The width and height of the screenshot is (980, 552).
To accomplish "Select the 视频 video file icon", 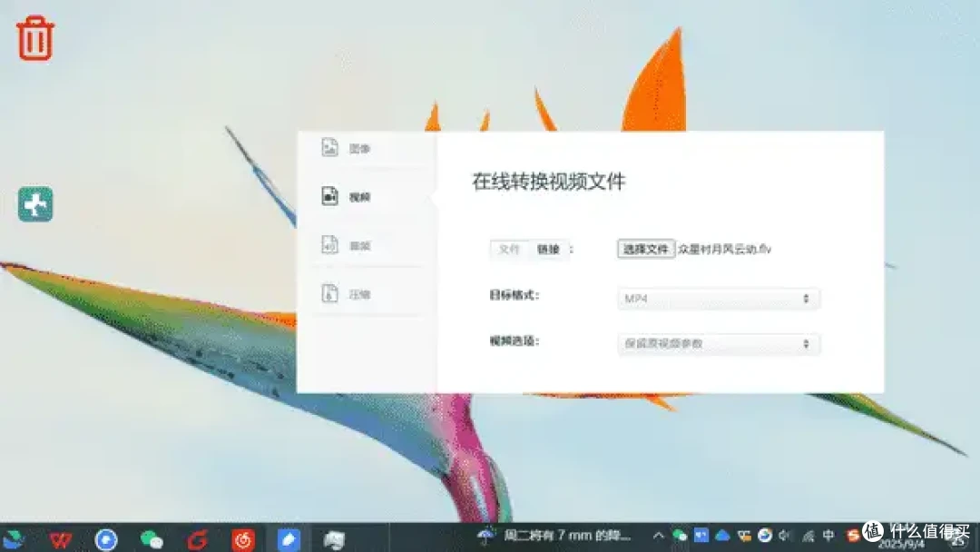I will tap(329, 196).
